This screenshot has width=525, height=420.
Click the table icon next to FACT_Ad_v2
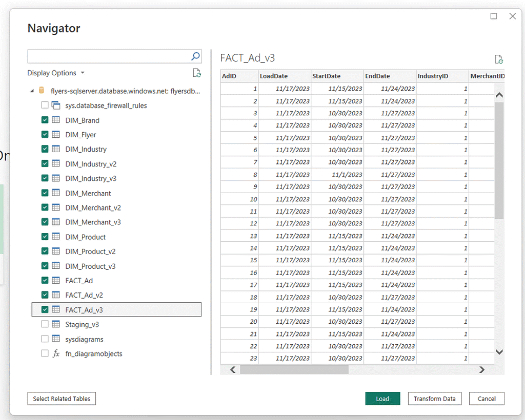point(56,295)
